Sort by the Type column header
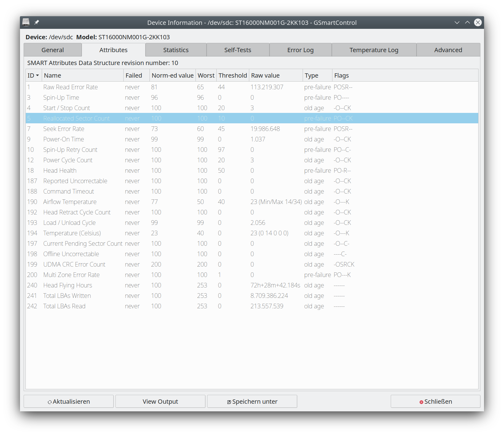504x435 pixels. pos(317,75)
